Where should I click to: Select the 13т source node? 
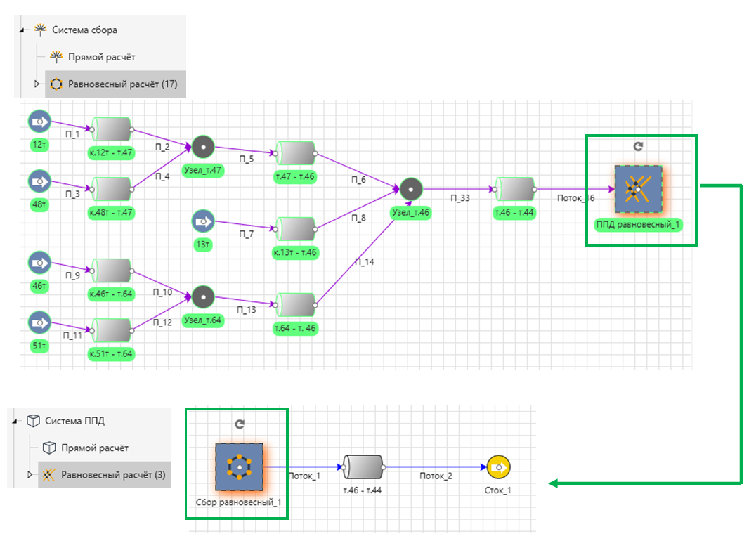203,221
